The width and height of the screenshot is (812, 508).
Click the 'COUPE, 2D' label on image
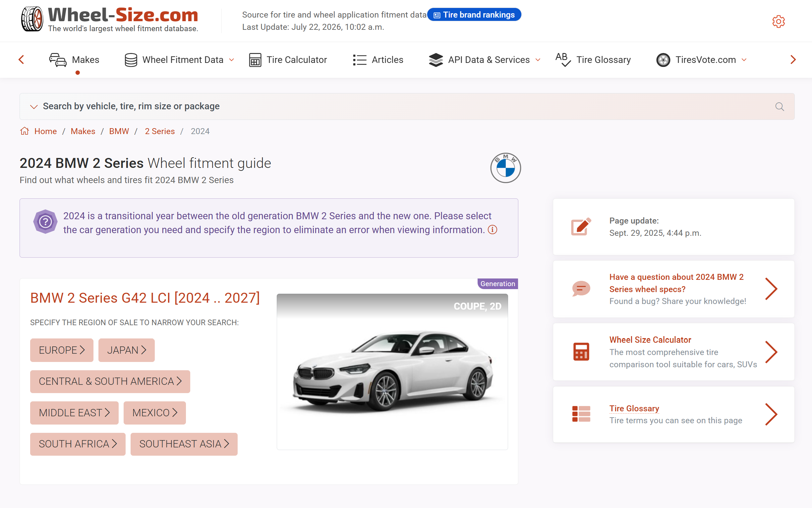[x=477, y=306]
